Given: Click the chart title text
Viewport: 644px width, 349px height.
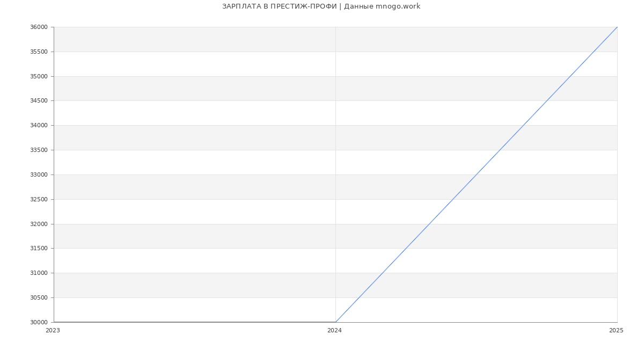Looking at the screenshot, I should (321, 6).
